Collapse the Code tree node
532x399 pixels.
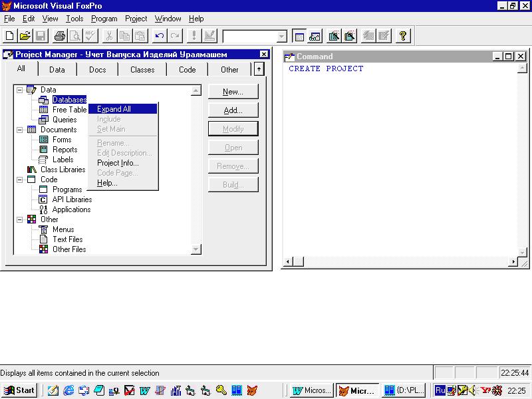(20, 180)
